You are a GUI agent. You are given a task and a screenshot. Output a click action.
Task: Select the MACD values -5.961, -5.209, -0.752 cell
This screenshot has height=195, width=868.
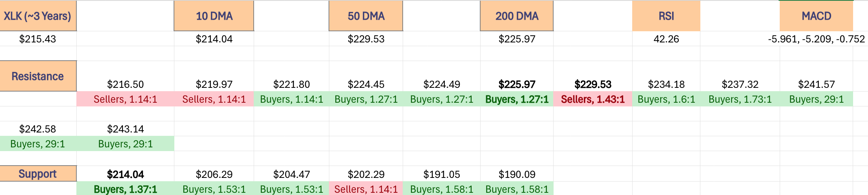click(x=816, y=39)
